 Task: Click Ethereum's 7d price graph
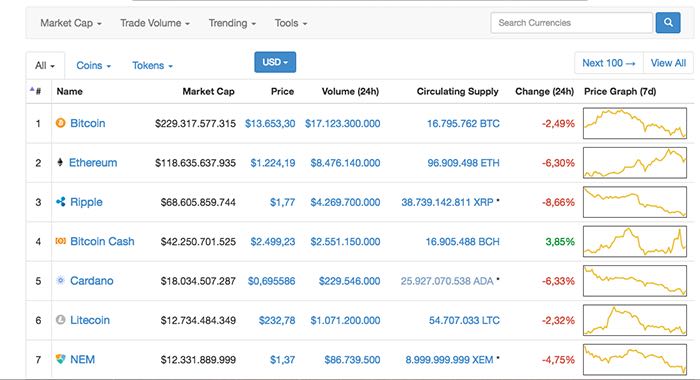tap(635, 163)
